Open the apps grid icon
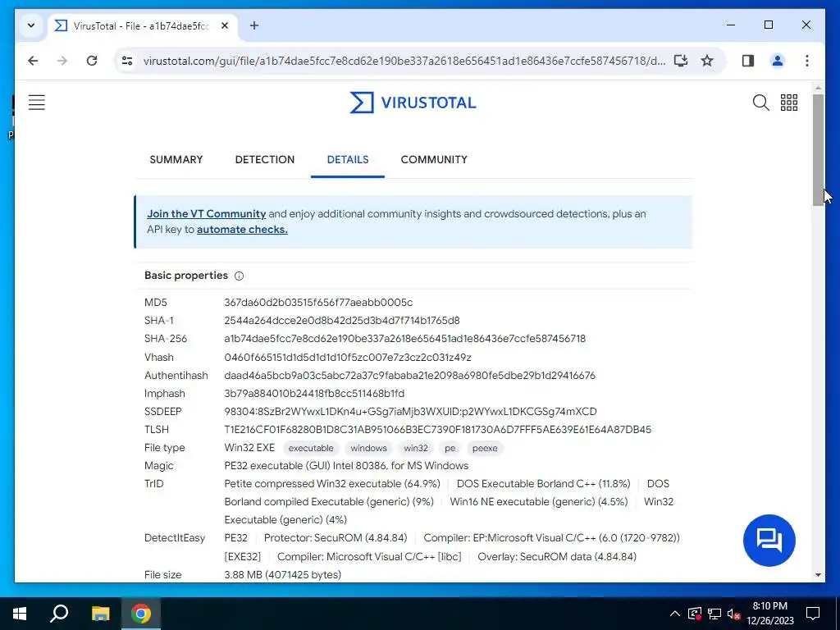 (x=788, y=103)
